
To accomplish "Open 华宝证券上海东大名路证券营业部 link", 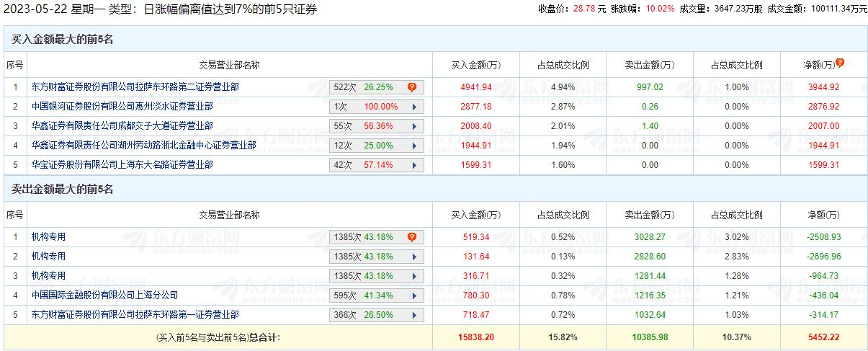I will [x=122, y=165].
